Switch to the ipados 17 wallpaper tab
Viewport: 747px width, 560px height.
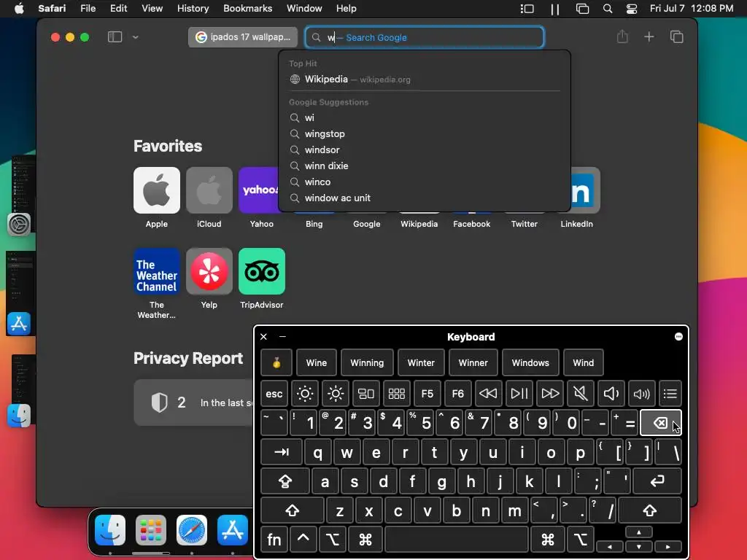point(243,37)
